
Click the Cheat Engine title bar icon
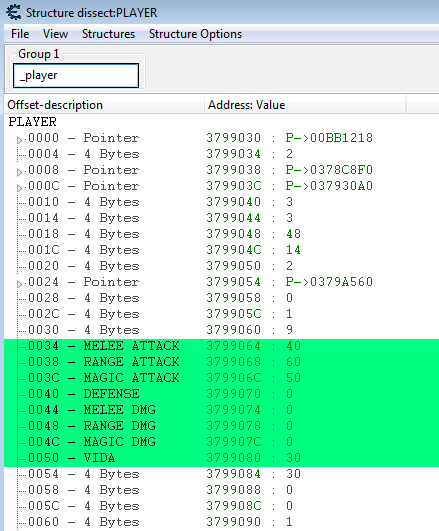[14, 13]
